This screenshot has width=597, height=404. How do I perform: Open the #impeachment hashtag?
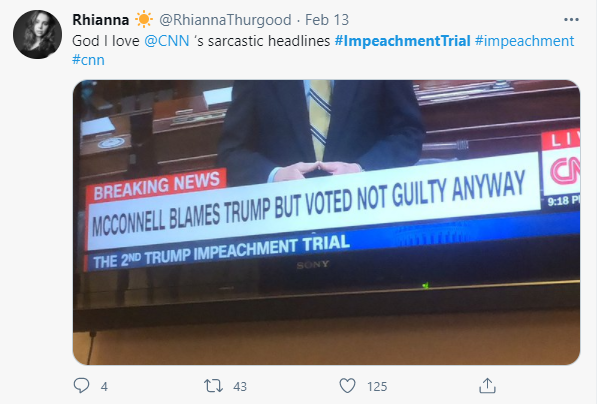[524, 41]
